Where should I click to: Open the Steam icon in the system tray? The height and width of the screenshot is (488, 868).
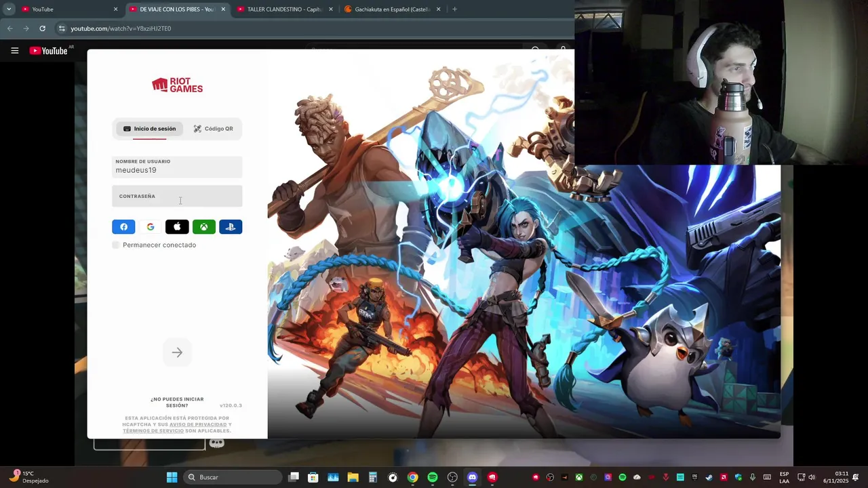tap(709, 477)
